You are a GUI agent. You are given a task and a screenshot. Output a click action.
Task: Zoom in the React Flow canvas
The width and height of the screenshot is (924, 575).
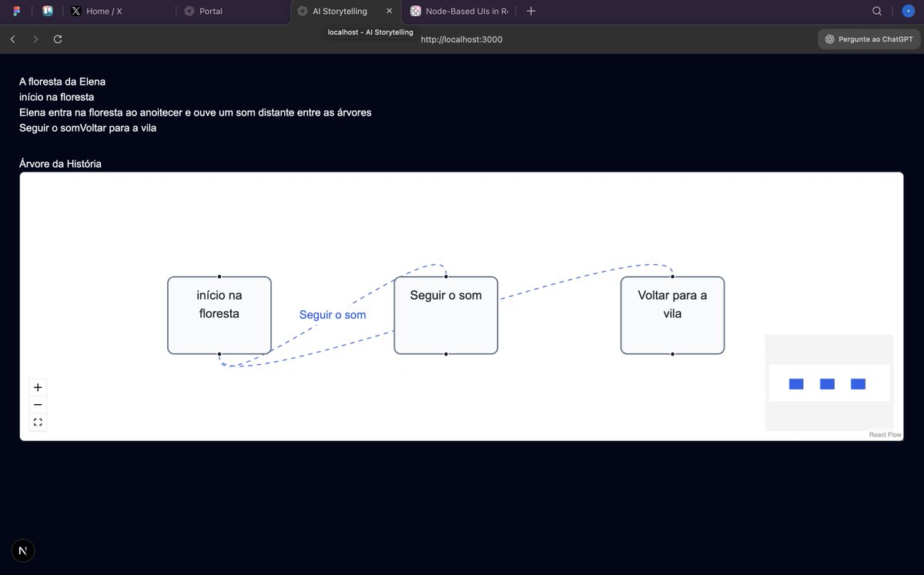point(38,387)
